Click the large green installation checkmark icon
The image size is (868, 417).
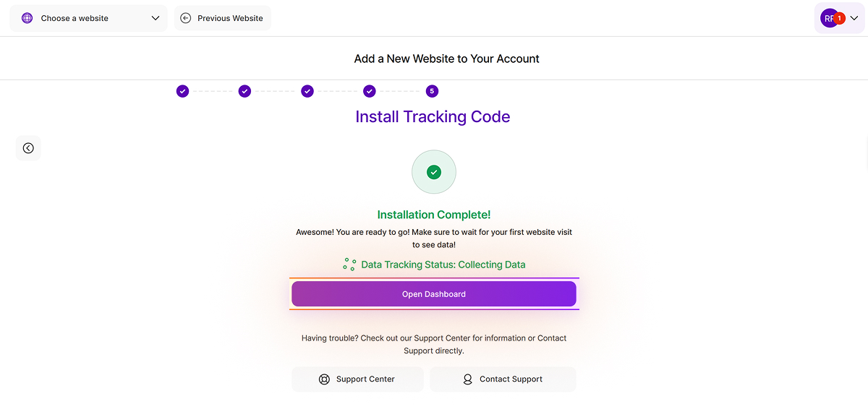(x=434, y=172)
